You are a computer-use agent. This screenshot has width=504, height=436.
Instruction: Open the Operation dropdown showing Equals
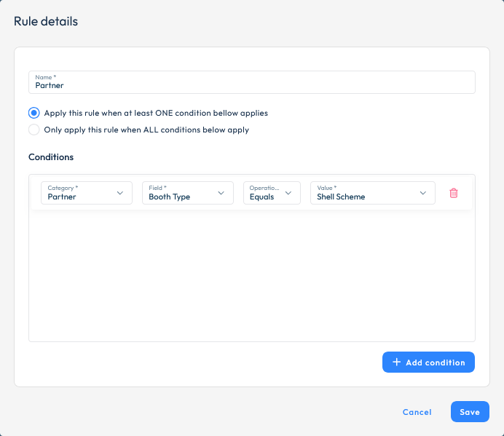tap(272, 193)
